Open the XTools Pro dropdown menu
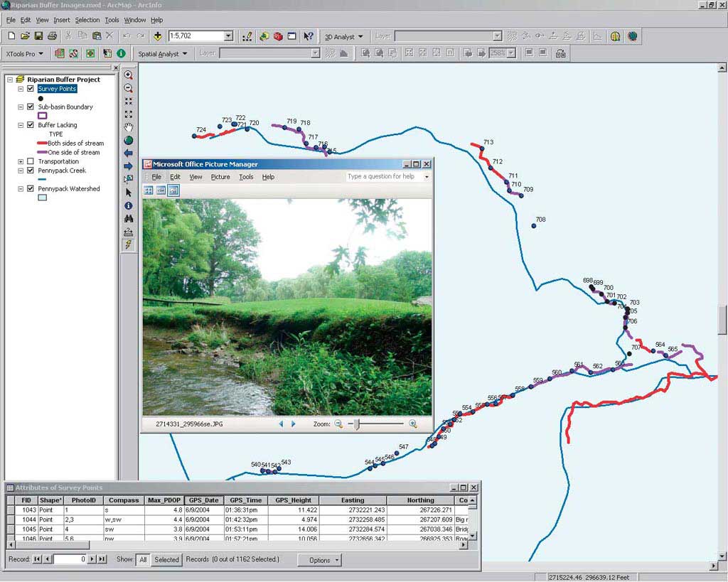This screenshot has height=582, width=728. tap(25, 54)
